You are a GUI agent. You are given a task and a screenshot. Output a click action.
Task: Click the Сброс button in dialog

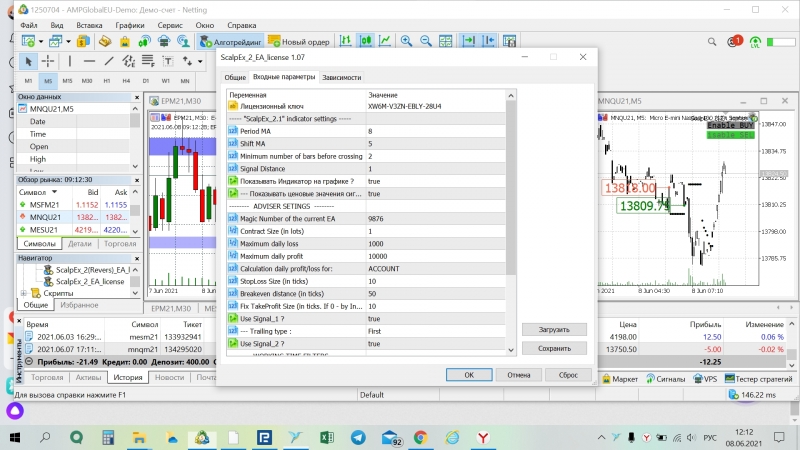tap(568, 374)
